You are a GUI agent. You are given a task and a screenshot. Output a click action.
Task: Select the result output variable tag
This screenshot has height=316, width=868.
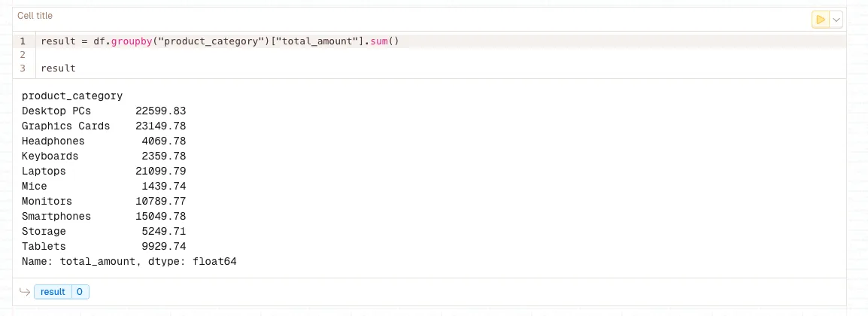click(53, 292)
